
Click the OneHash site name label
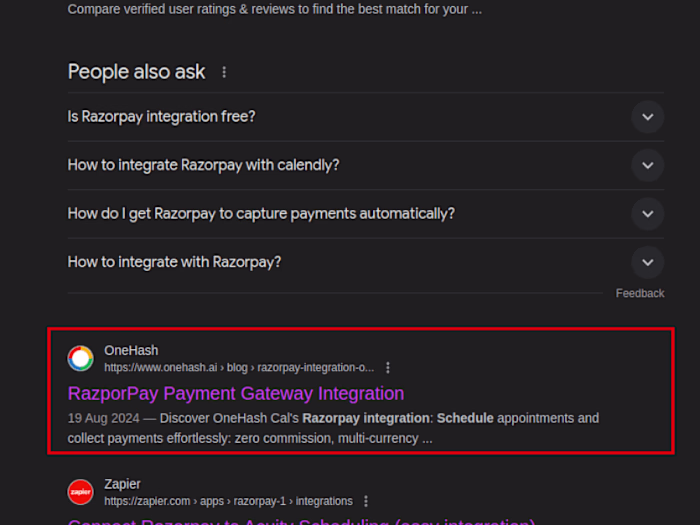131,350
